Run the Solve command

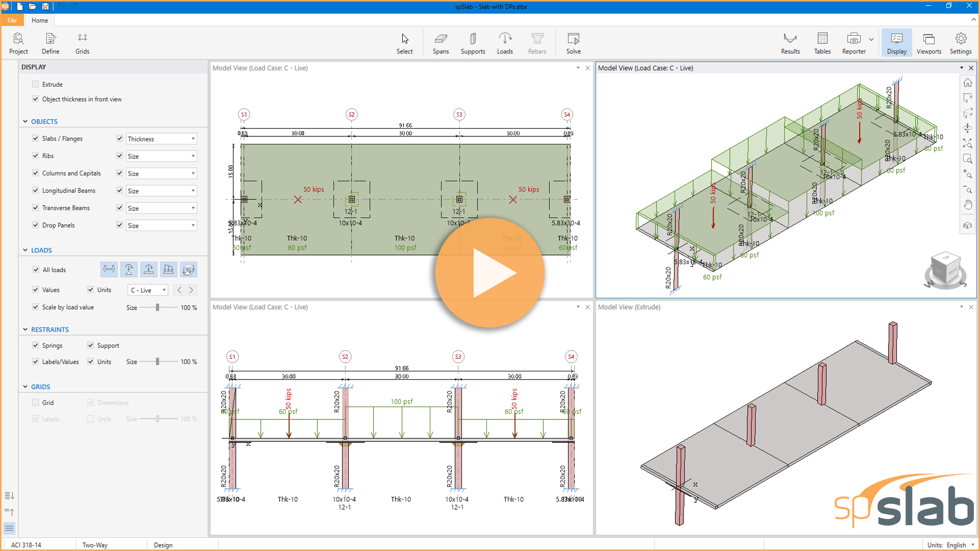573,43
